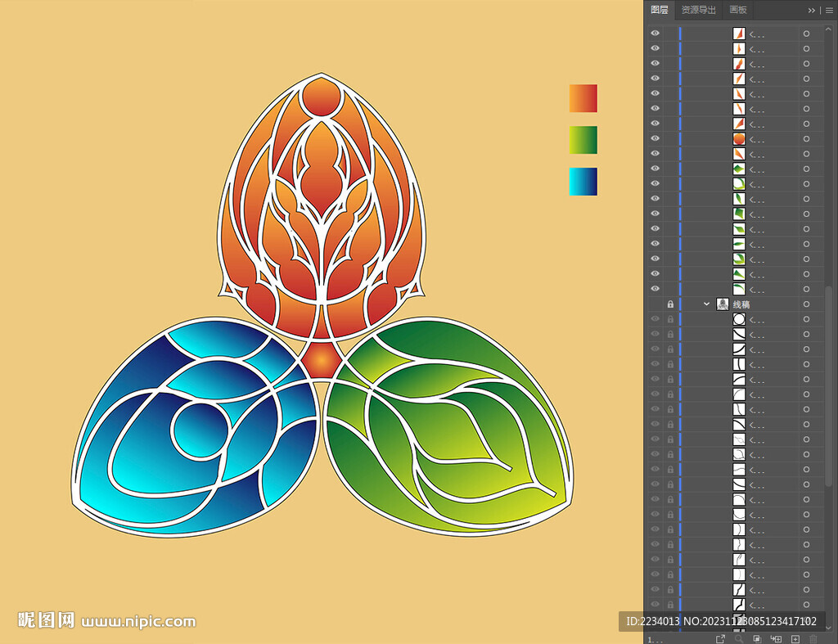The height and width of the screenshot is (644, 838).
Task: Click the Create New Sublayer icon
Action: 776,638
